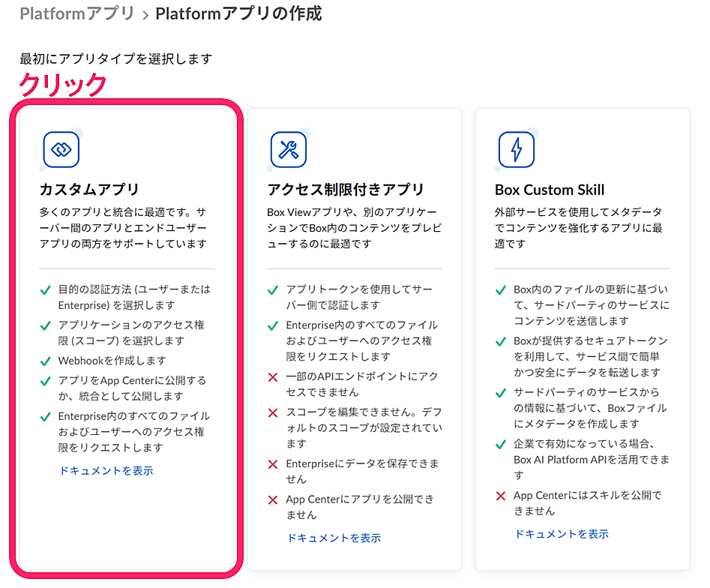Screen dimensions: 710x588
Task: Click text かつ安全にデータを転送します
Action: [x=587, y=372]
